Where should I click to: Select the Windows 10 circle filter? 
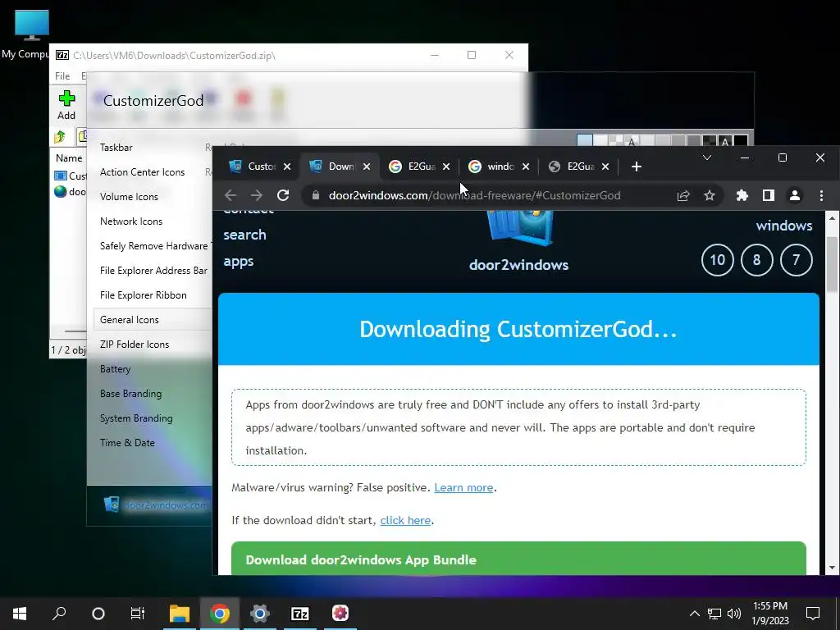pos(717,260)
